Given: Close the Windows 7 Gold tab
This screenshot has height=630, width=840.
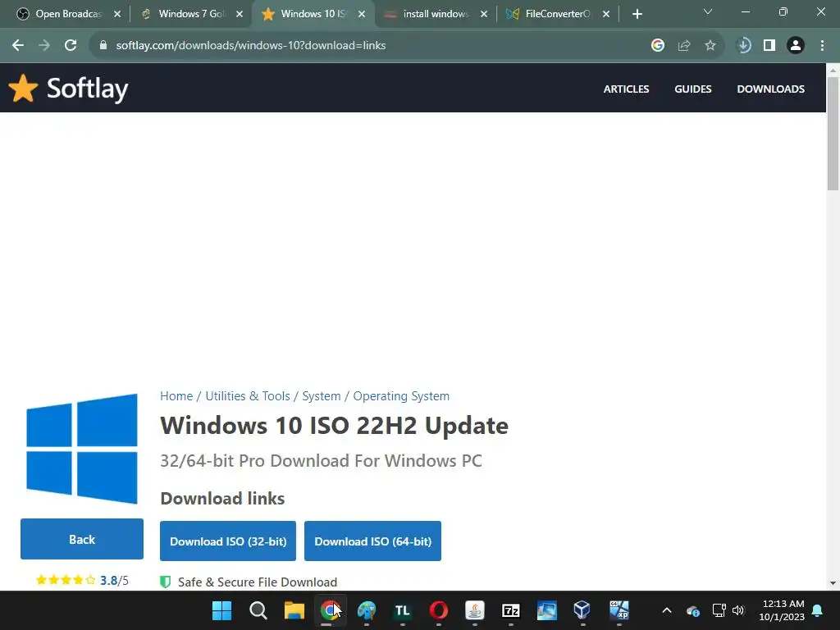Looking at the screenshot, I should (240, 15).
